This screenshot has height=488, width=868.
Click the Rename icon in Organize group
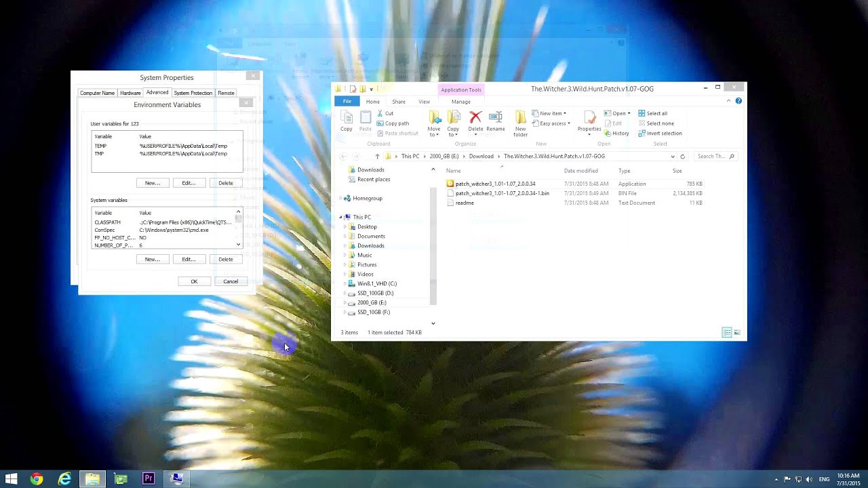(x=496, y=117)
